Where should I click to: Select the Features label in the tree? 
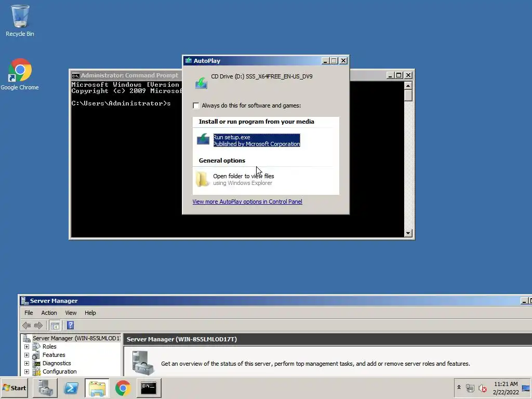[54, 355]
